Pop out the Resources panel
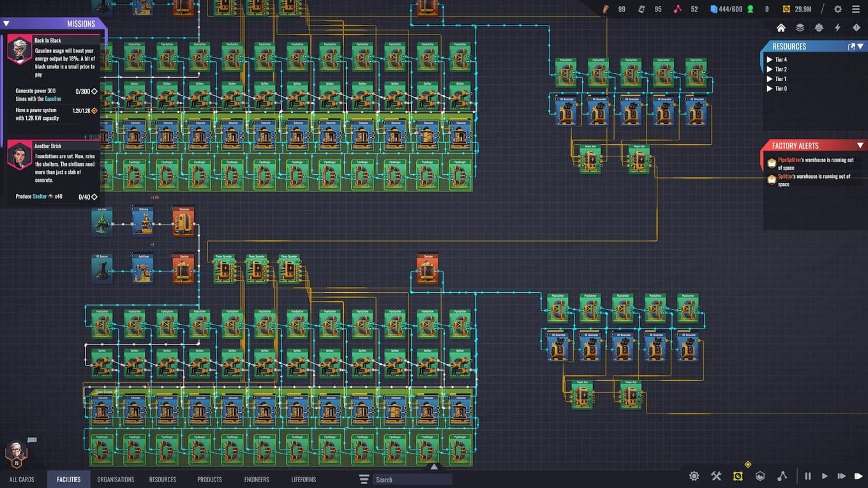Screen dimensions: 868x488 (x=851, y=47)
